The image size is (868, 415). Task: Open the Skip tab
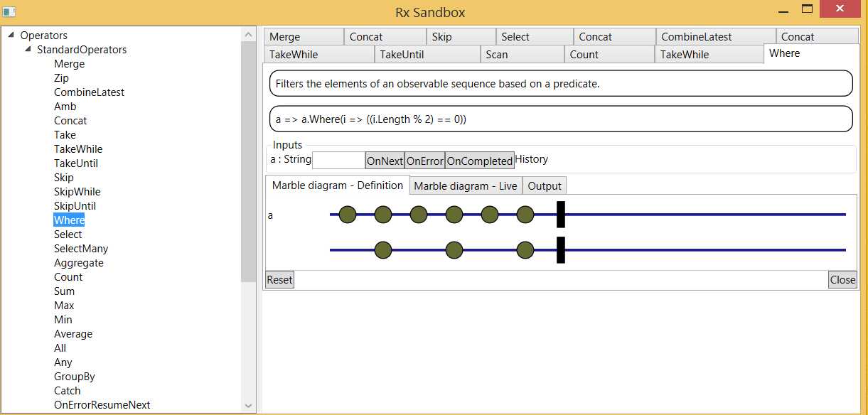pyautogui.click(x=461, y=37)
